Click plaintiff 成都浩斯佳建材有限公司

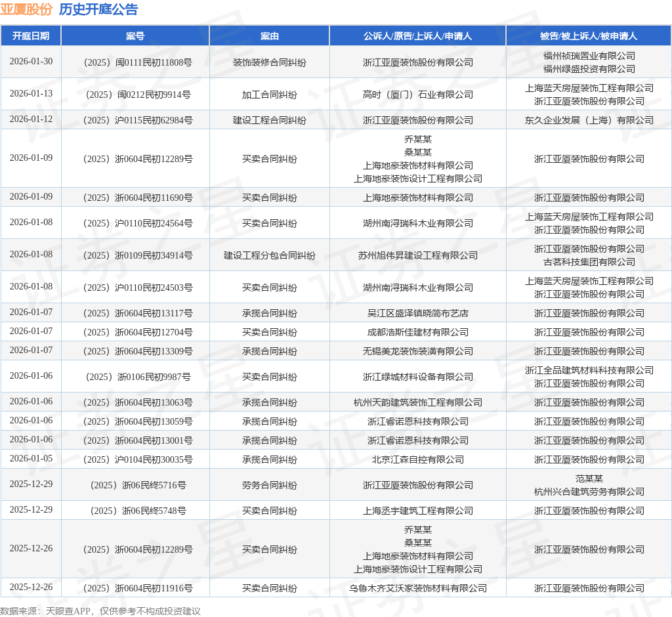click(418, 332)
